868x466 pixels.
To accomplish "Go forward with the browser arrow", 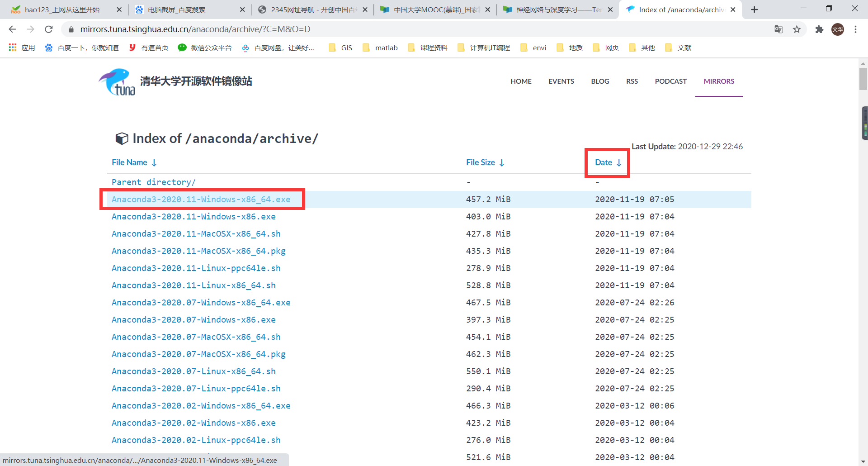I will point(30,29).
